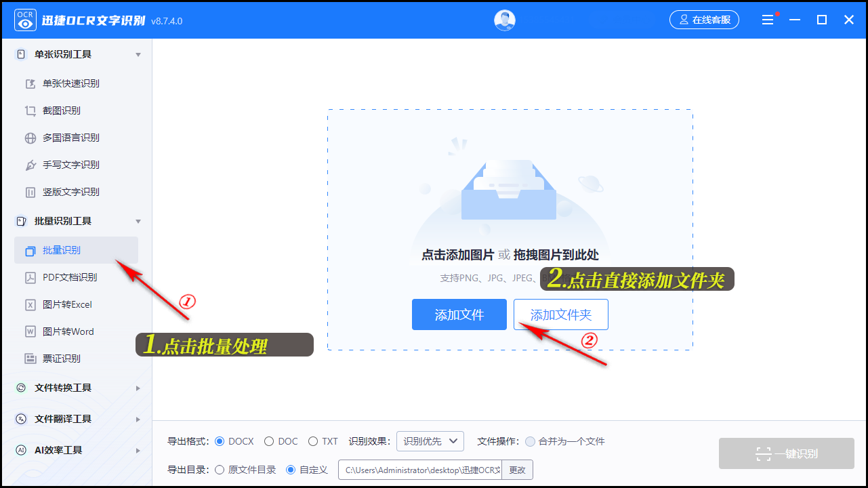The width and height of the screenshot is (868, 488).
Task: Click the 导出目录 label
Action: [188, 470]
